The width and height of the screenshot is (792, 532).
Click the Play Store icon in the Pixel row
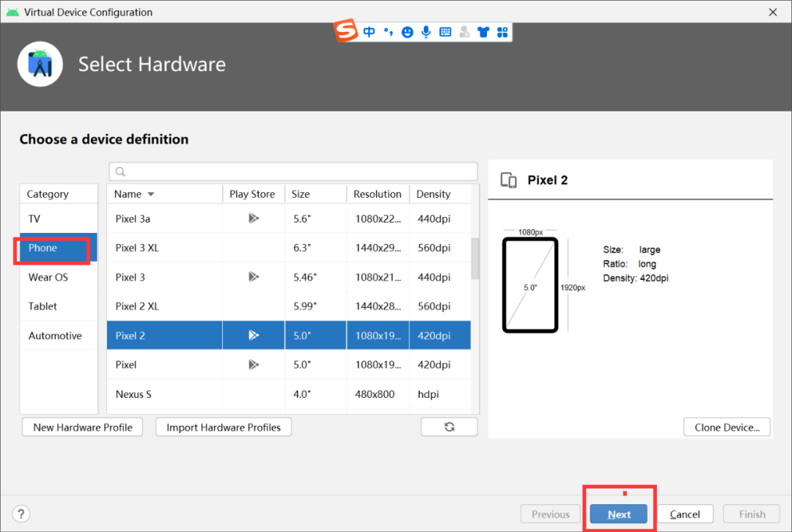point(254,364)
